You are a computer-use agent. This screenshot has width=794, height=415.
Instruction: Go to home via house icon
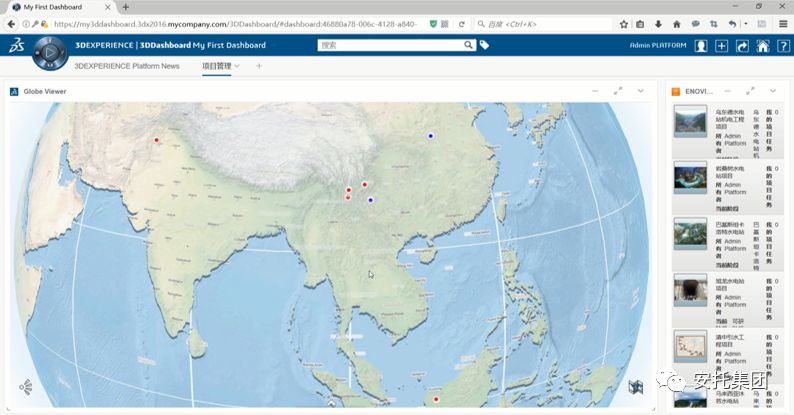762,46
